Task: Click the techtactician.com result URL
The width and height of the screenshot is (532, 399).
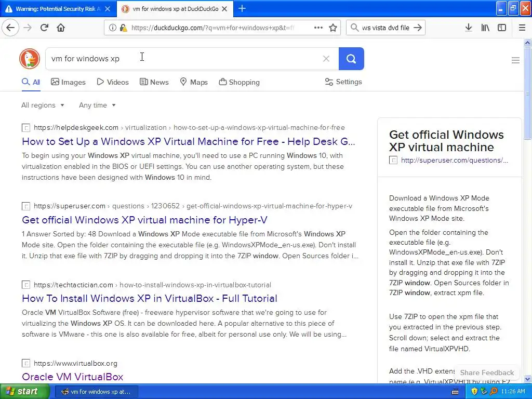Action: (x=152, y=285)
